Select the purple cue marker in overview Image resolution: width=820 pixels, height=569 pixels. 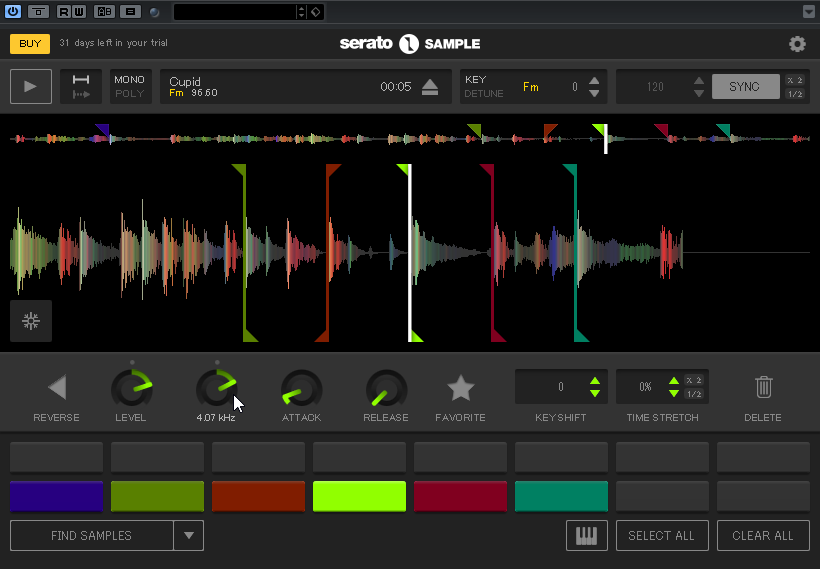(103, 130)
